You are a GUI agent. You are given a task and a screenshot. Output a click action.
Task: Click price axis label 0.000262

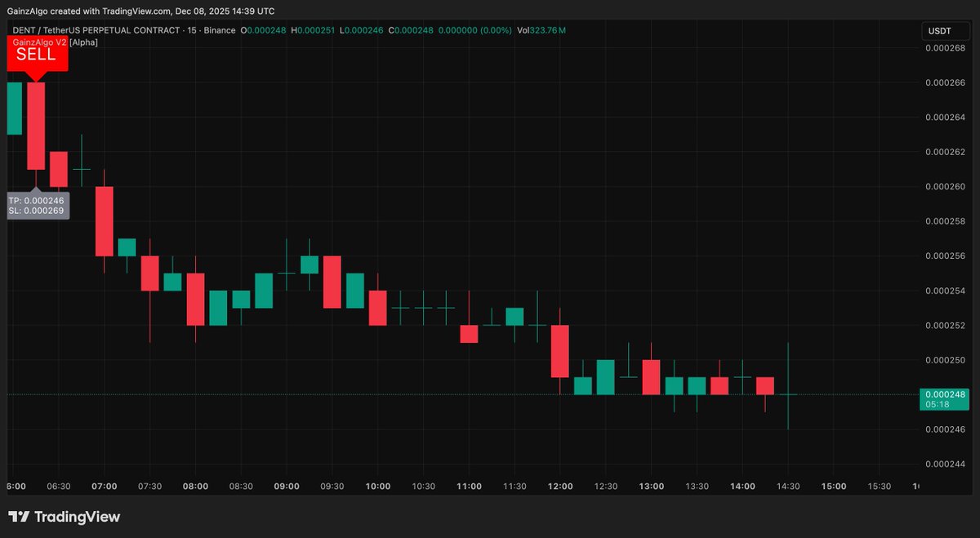(x=945, y=152)
